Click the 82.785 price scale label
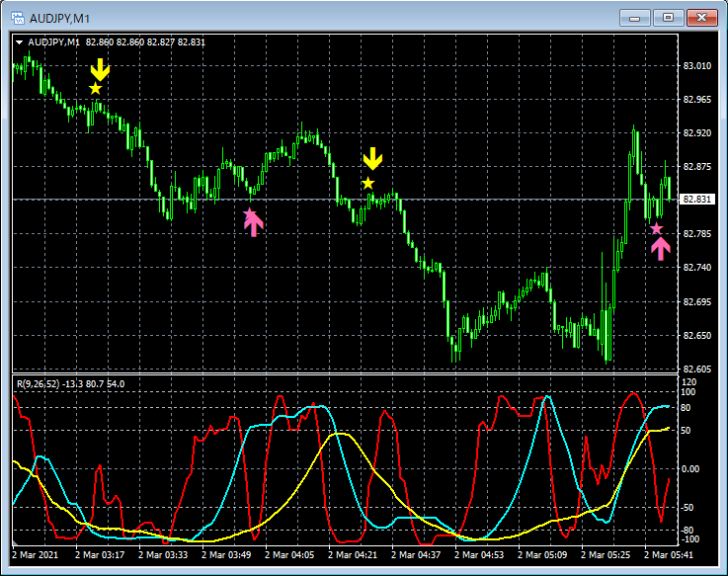 [697, 233]
